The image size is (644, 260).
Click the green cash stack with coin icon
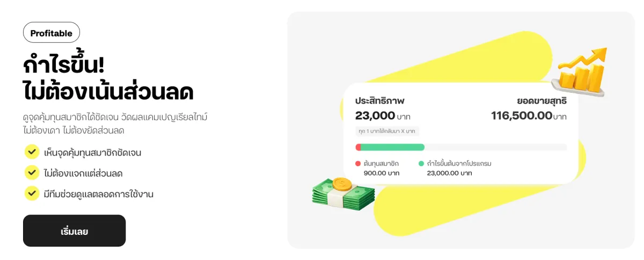343,194
